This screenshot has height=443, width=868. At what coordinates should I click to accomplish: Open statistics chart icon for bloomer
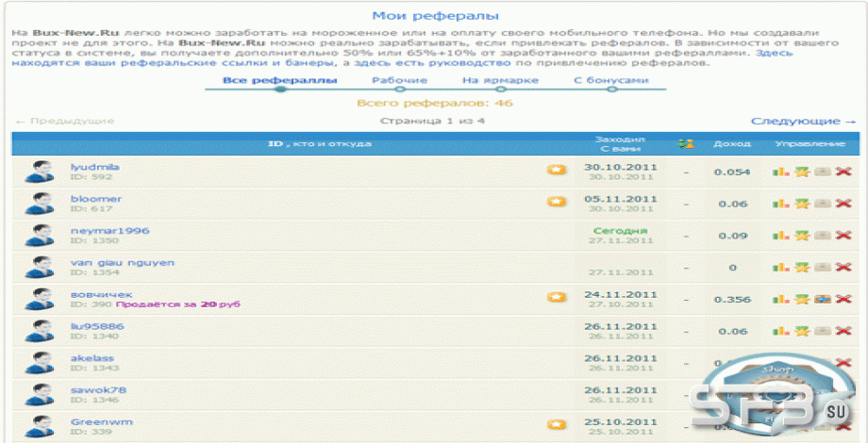click(781, 205)
